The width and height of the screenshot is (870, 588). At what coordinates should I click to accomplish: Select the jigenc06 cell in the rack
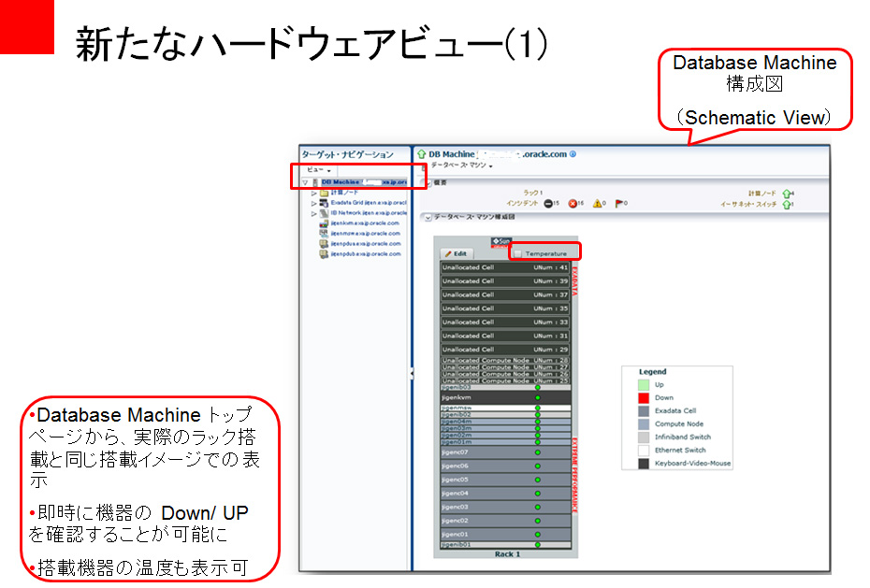tap(505, 466)
